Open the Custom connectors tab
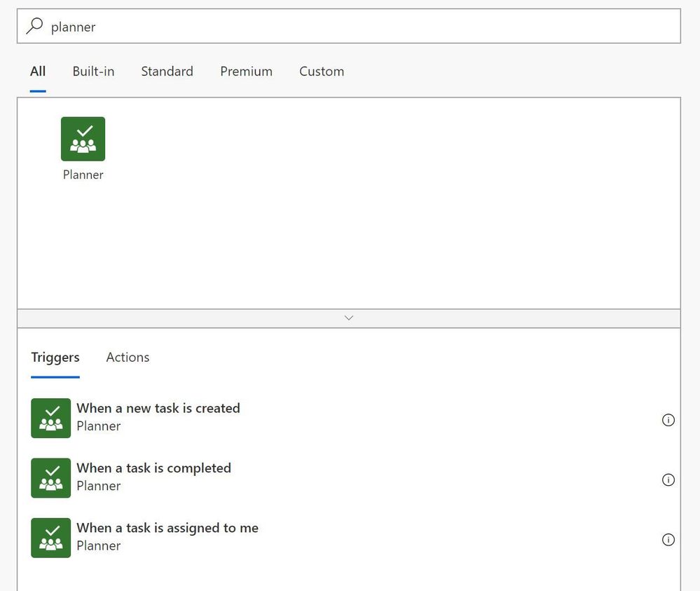Image resolution: width=700 pixels, height=591 pixels. 322,72
